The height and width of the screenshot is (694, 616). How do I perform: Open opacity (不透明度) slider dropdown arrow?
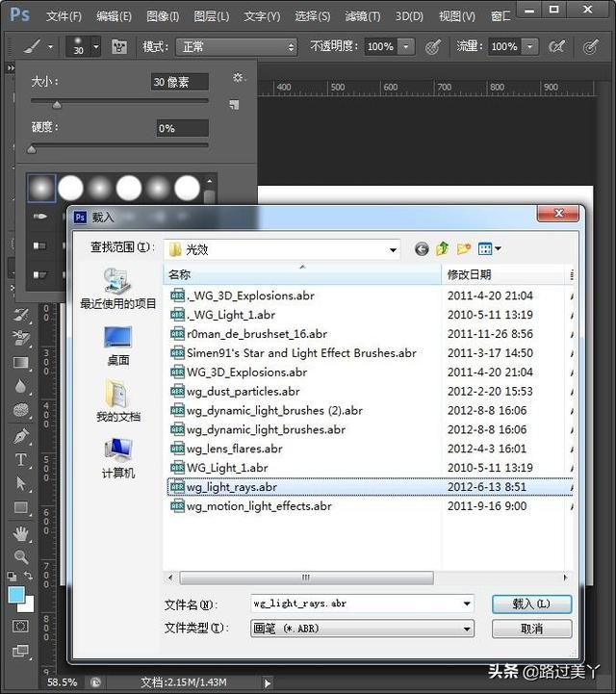click(x=406, y=46)
